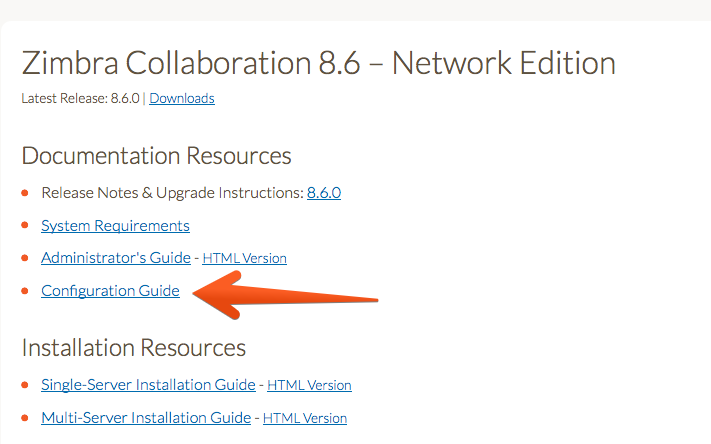Click the Installation Resources heading
Image resolution: width=711 pixels, height=444 pixels.
133,348
